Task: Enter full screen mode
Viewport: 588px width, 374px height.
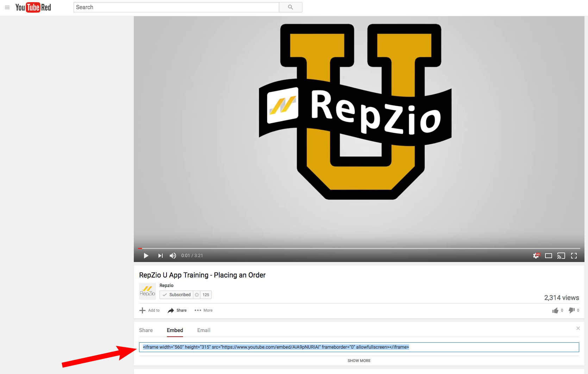Action: (574, 256)
